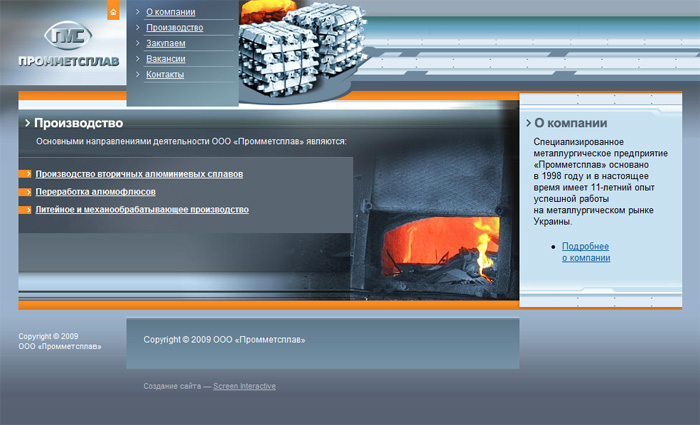
Task: Click the sidebar paragraph Специализированное металлургическое предприятие
Action: point(600,181)
